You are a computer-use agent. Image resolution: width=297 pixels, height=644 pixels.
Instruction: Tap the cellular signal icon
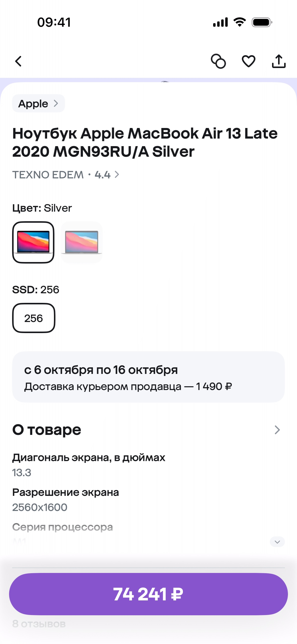click(220, 22)
